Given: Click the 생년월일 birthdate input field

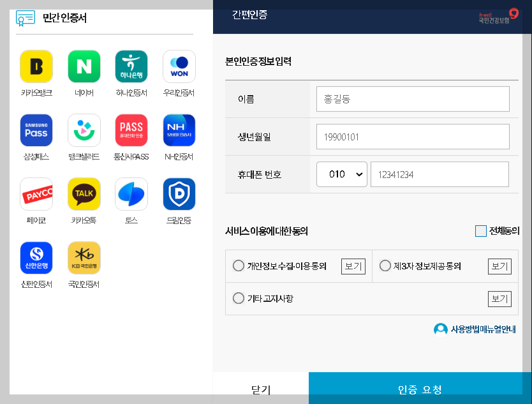Looking at the screenshot, I should [x=413, y=137].
